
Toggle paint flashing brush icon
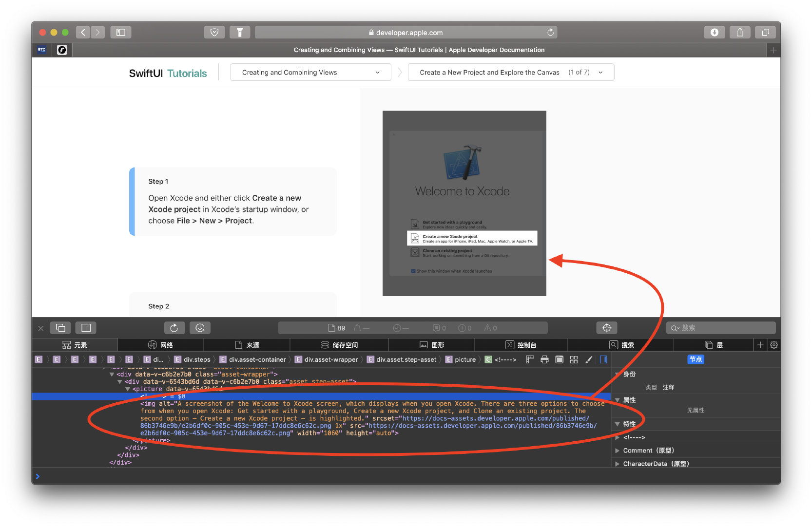(x=589, y=359)
